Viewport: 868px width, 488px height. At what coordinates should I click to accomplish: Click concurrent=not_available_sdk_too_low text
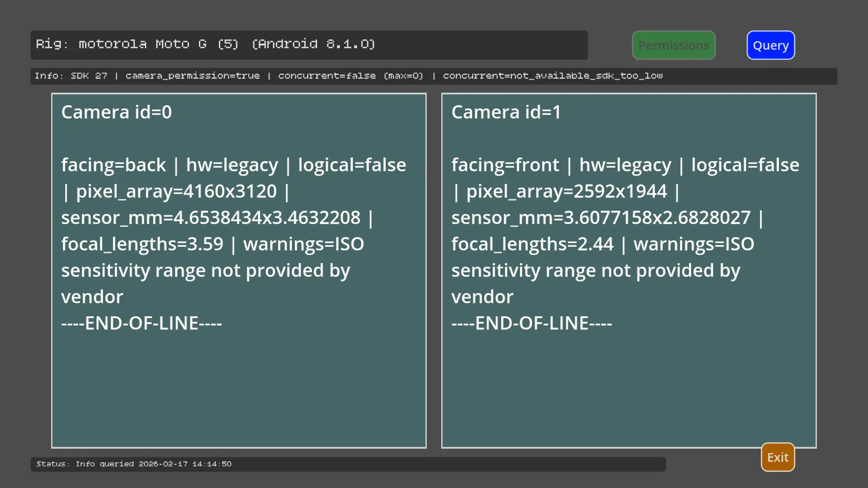tap(552, 76)
